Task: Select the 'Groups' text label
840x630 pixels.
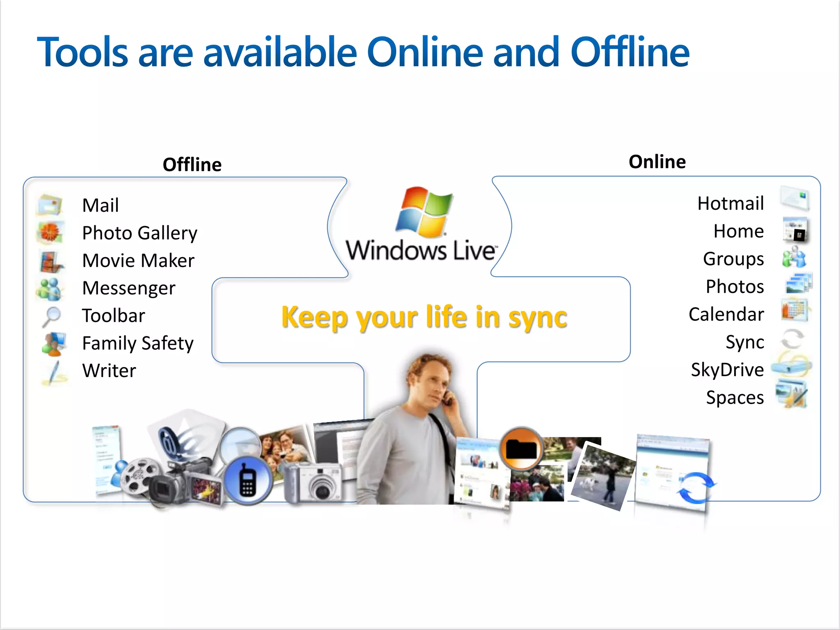Action: 734,259
